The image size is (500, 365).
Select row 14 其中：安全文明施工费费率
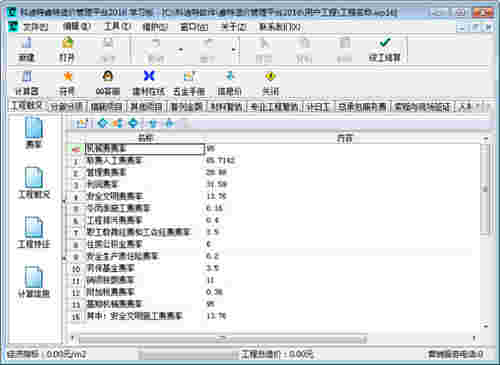pos(272,316)
